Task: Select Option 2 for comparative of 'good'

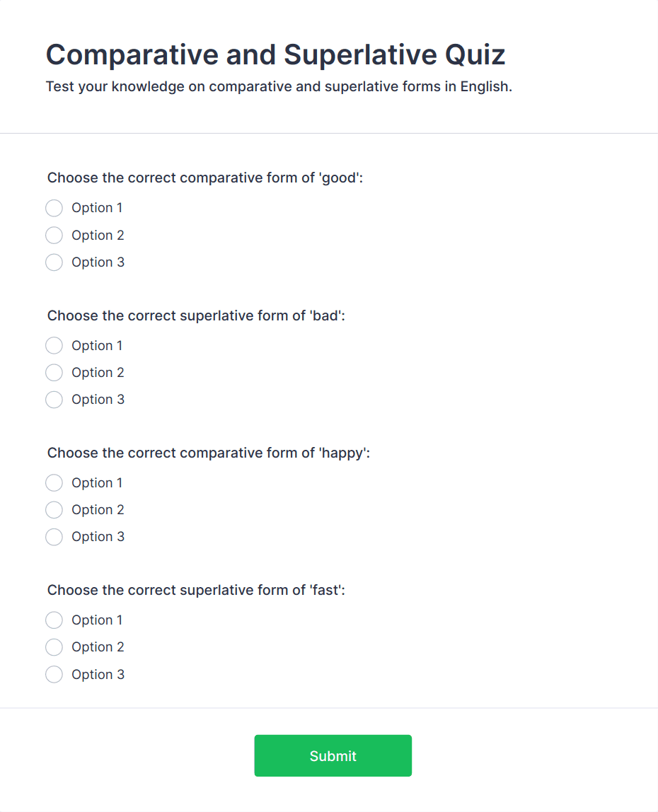Action: [x=54, y=235]
